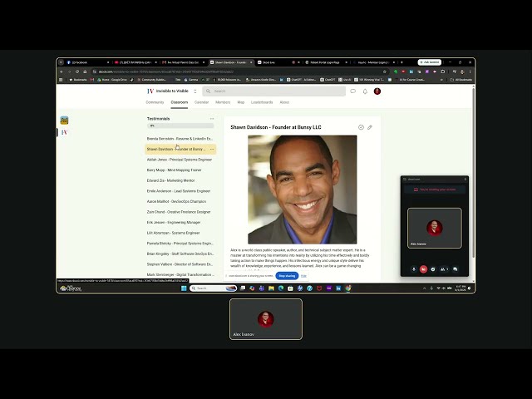Select the Classroom tab
532x399 pixels.
180,102
